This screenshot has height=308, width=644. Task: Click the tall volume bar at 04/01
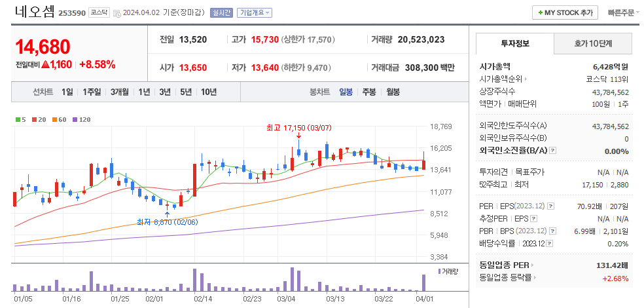(x=423, y=282)
